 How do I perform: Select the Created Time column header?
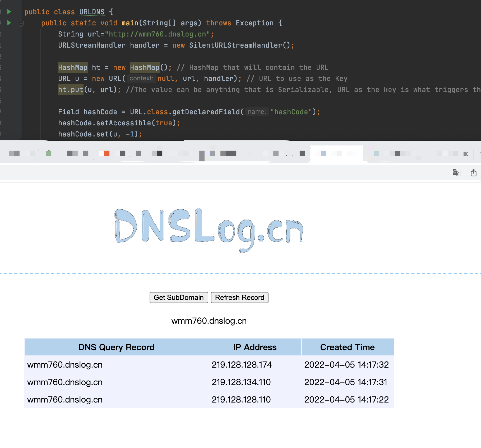tap(348, 347)
